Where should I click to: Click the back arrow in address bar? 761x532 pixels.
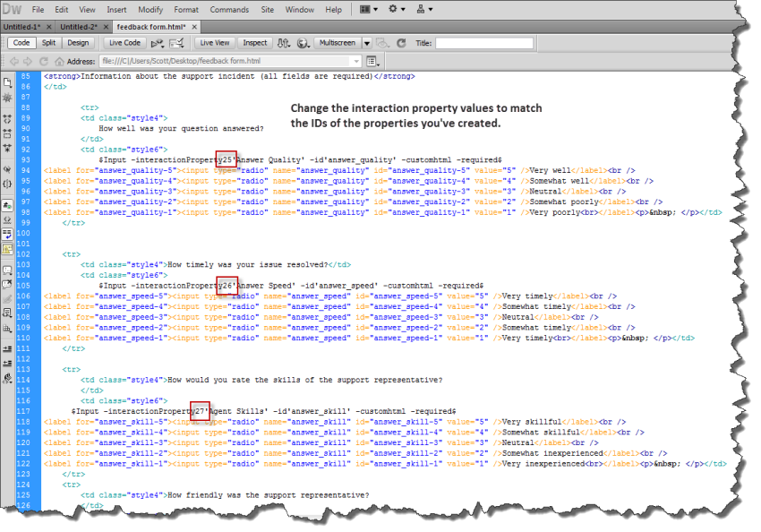click(x=14, y=61)
